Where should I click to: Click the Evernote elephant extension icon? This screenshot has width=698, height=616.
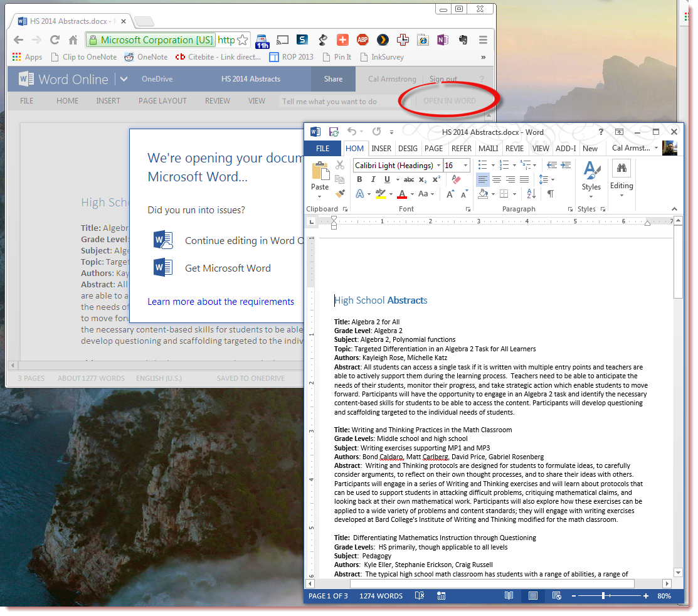click(463, 40)
